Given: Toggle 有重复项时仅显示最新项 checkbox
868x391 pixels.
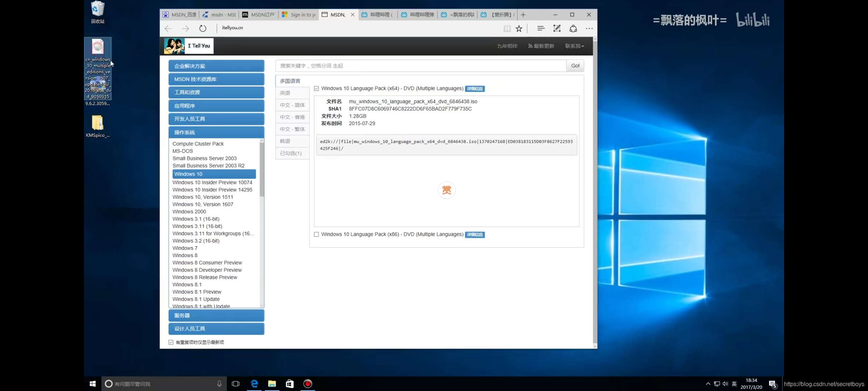Looking at the screenshot, I should tap(171, 342).
